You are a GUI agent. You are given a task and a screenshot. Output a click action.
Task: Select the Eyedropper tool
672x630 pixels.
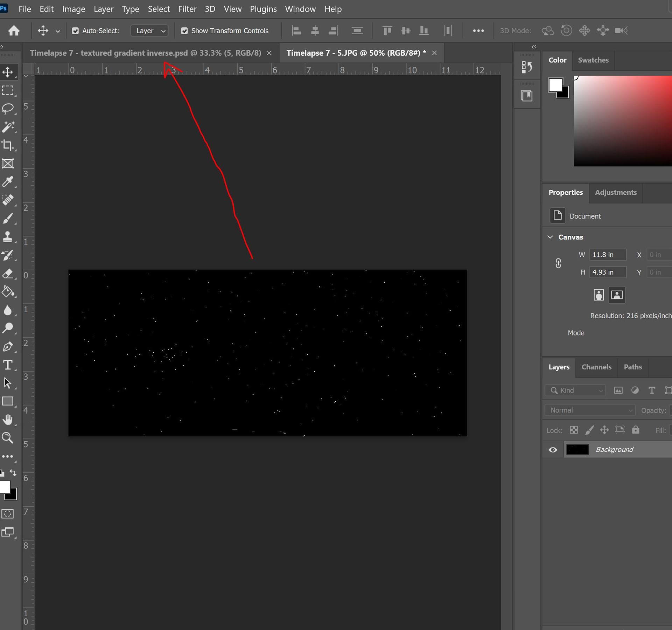[8, 181]
